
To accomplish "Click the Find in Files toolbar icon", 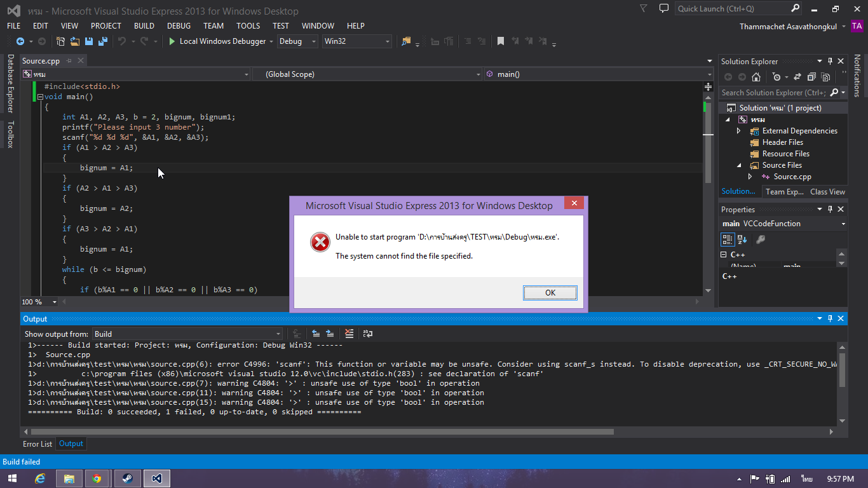I will coord(406,41).
